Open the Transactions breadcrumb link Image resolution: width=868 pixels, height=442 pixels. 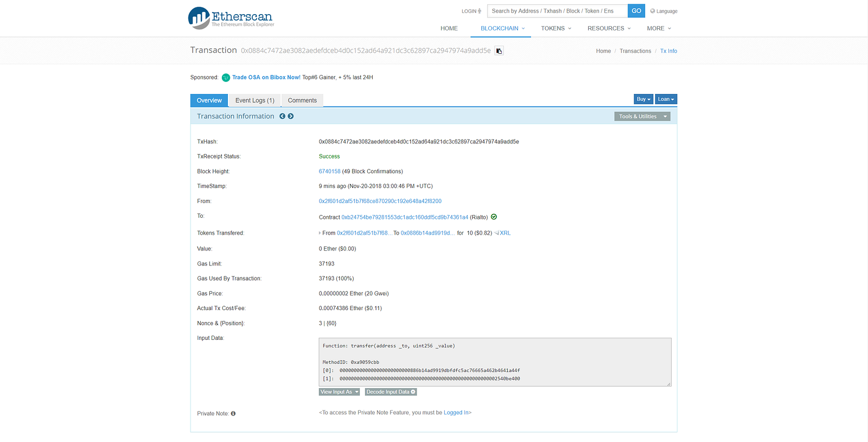[635, 51]
